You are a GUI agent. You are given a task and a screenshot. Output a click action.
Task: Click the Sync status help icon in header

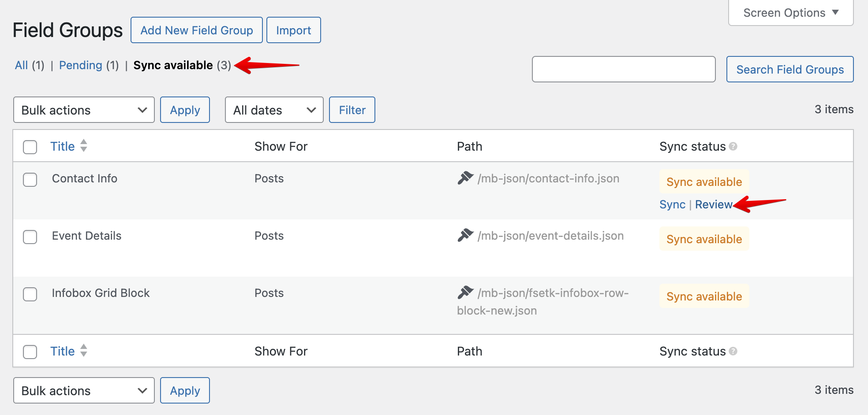pos(733,146)
